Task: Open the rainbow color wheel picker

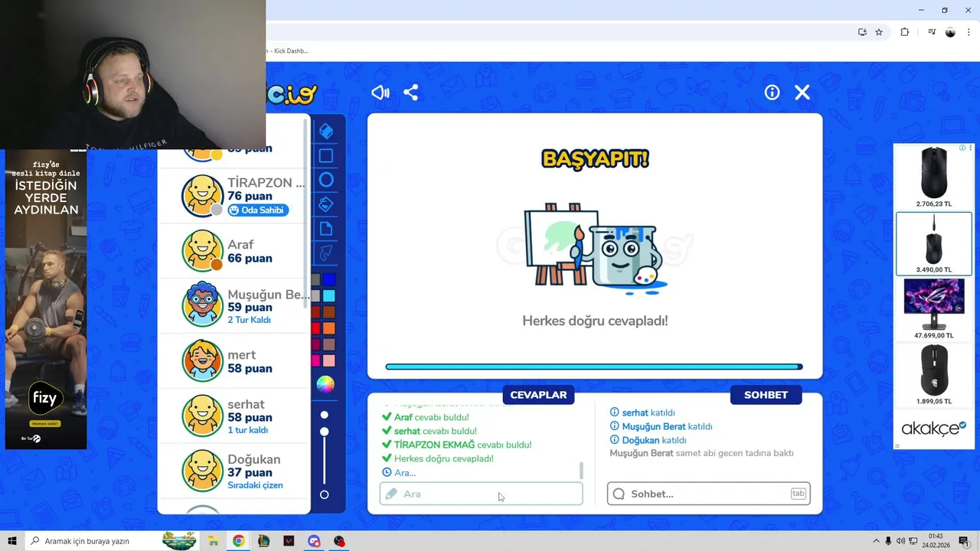Action: point(325,385)
